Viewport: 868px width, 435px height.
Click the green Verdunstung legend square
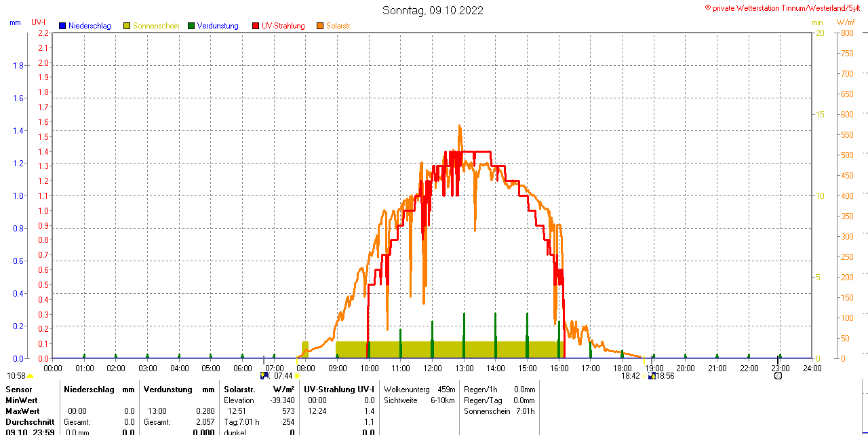[x=191, y=26]
